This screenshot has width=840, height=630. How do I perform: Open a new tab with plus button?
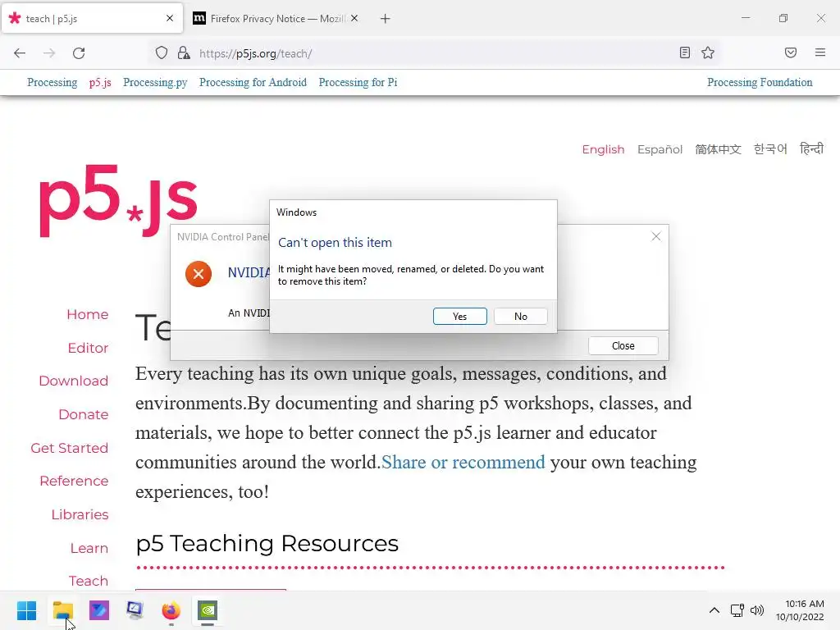tap(386, 19)
